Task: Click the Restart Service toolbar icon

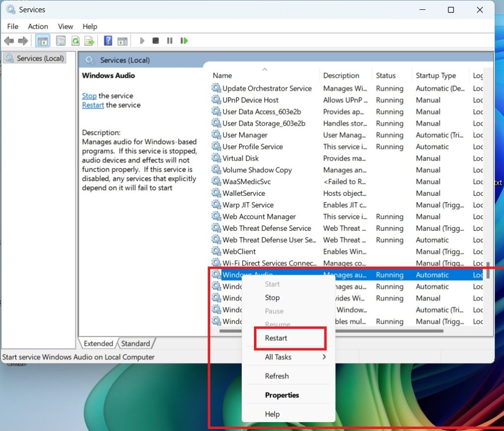Action: (184, 41)
